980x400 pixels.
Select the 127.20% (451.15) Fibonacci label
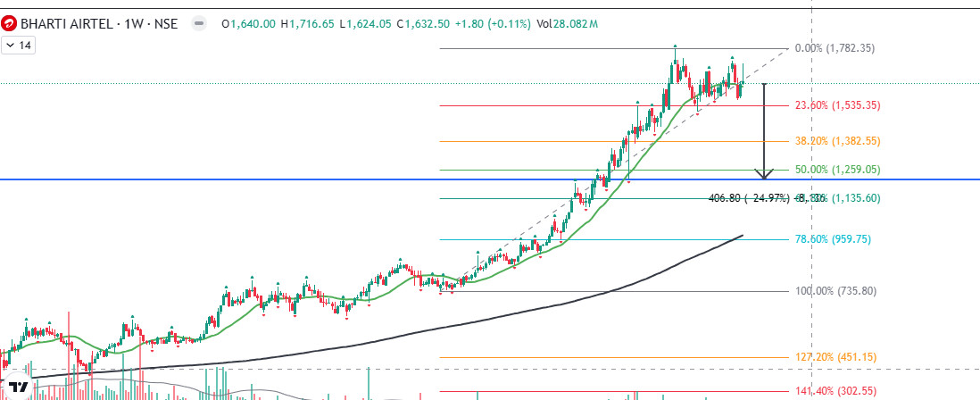point(835,357)
